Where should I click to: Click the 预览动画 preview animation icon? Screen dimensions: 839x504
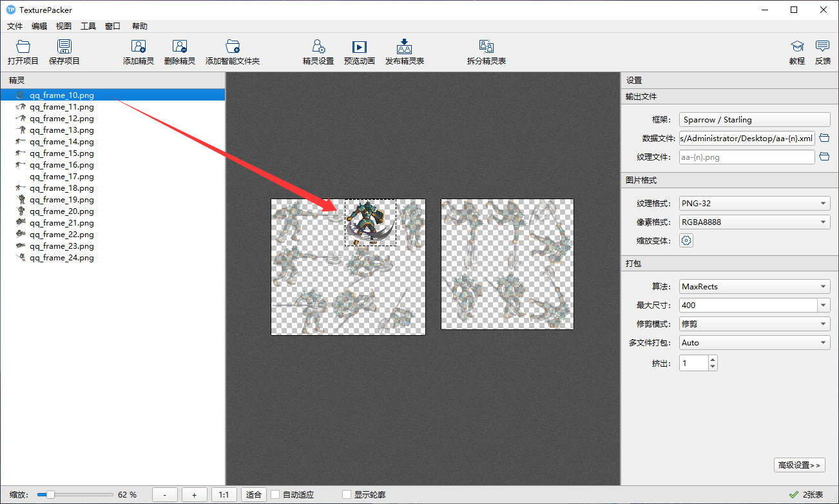359,47
